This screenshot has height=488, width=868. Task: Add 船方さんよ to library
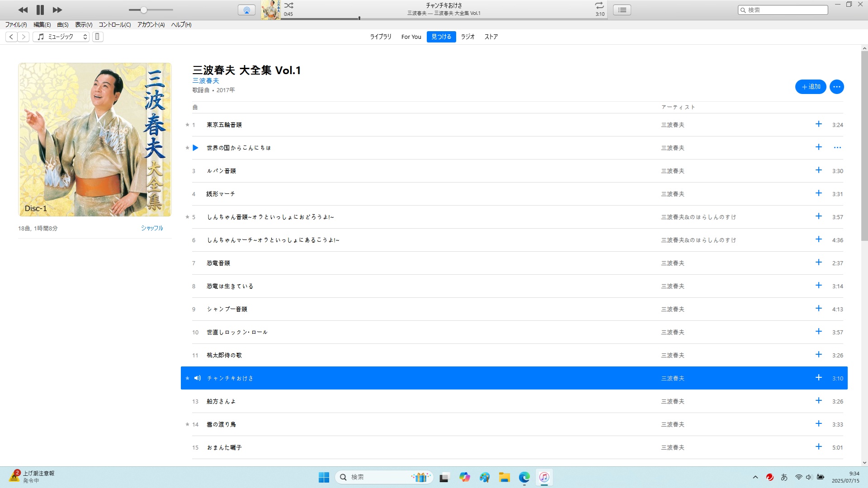point(819,401)
